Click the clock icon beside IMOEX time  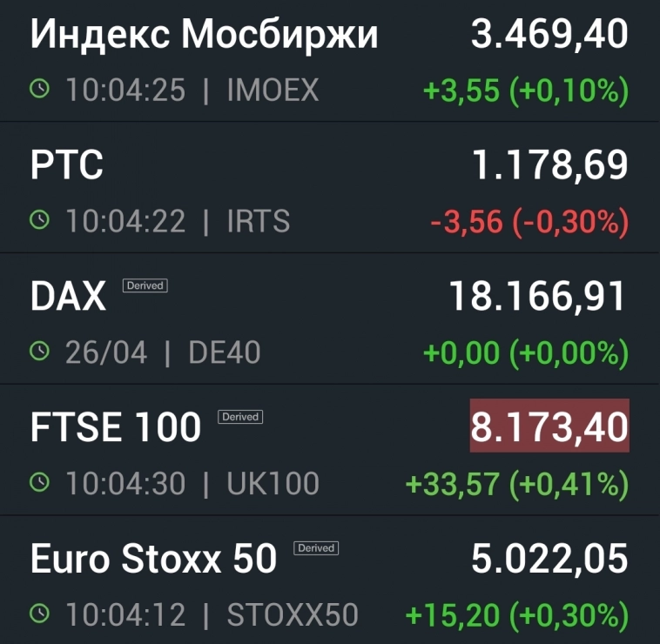[40, 89]
